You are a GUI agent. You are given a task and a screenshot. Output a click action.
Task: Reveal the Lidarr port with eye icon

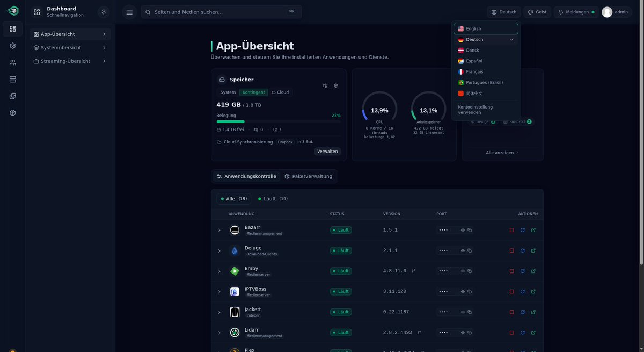[463, 332]
